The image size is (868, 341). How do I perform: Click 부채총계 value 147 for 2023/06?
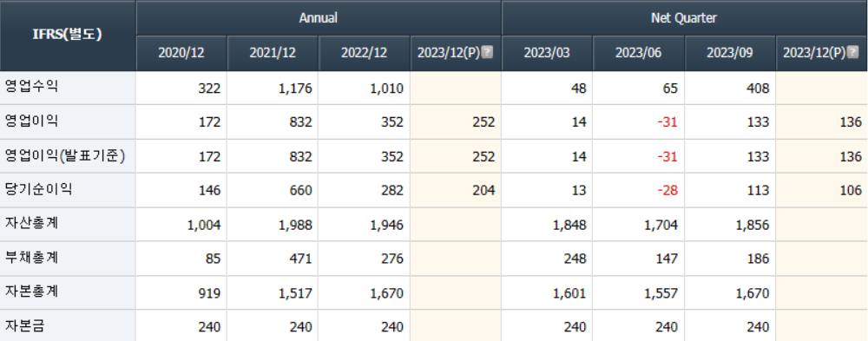pos(667,259)
